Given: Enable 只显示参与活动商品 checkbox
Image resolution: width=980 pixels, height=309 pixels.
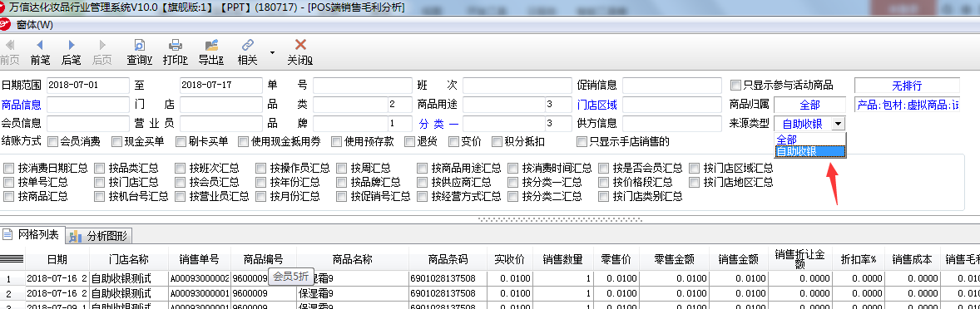Looking at the screenshot, I should click(x=735, y=86).
